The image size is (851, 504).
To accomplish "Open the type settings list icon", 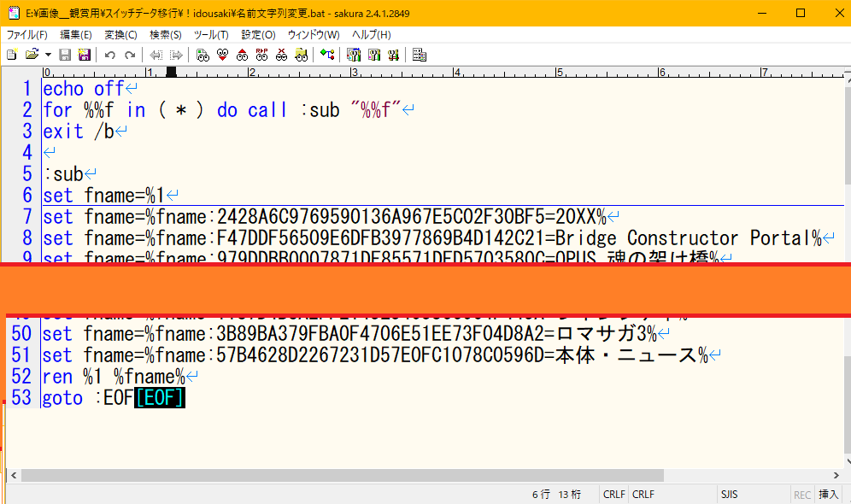I will point(354,55).
